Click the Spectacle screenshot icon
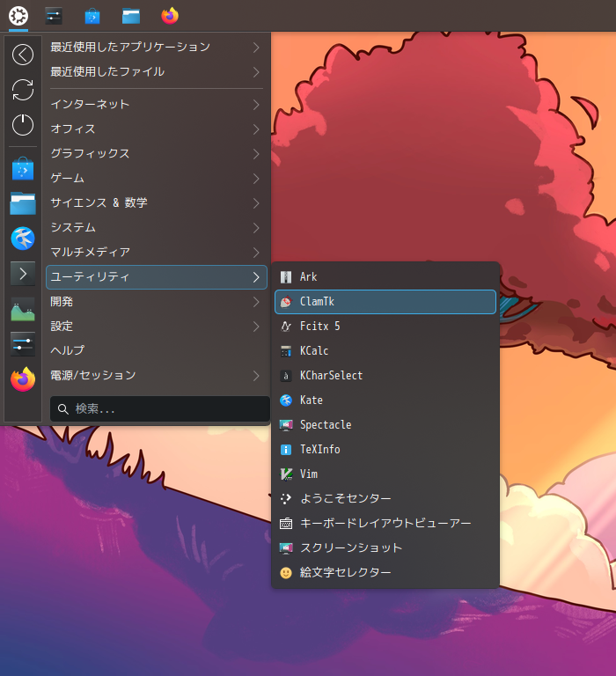The image size is (616, 676). pos(286,424)
